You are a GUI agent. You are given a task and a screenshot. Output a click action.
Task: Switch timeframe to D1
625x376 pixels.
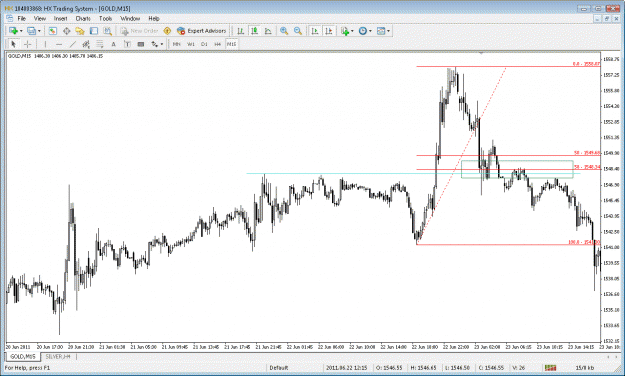tap(204, 44)
